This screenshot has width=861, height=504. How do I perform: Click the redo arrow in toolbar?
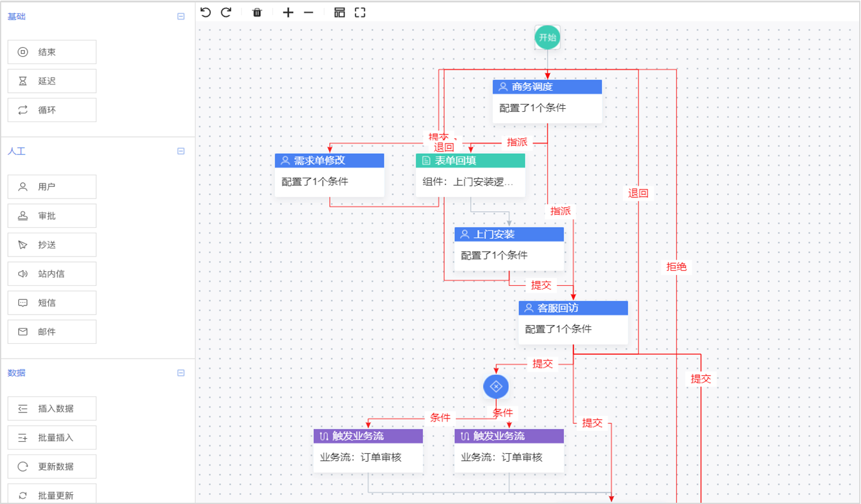(226, 12)
